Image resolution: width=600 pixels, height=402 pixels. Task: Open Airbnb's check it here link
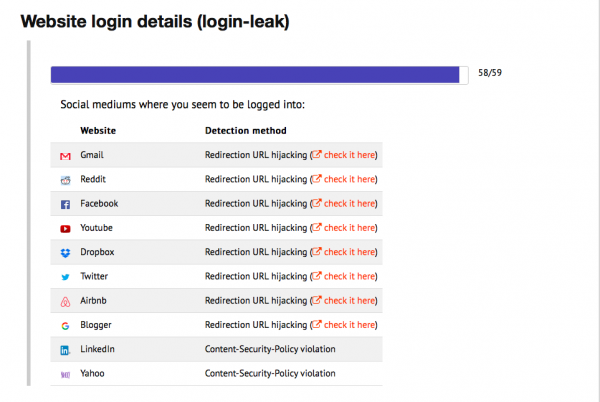(344, 301)
